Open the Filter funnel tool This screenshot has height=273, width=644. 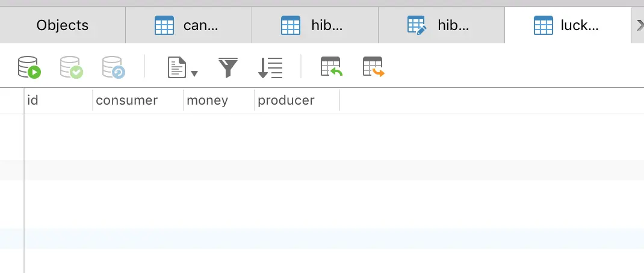click(228, 67)
